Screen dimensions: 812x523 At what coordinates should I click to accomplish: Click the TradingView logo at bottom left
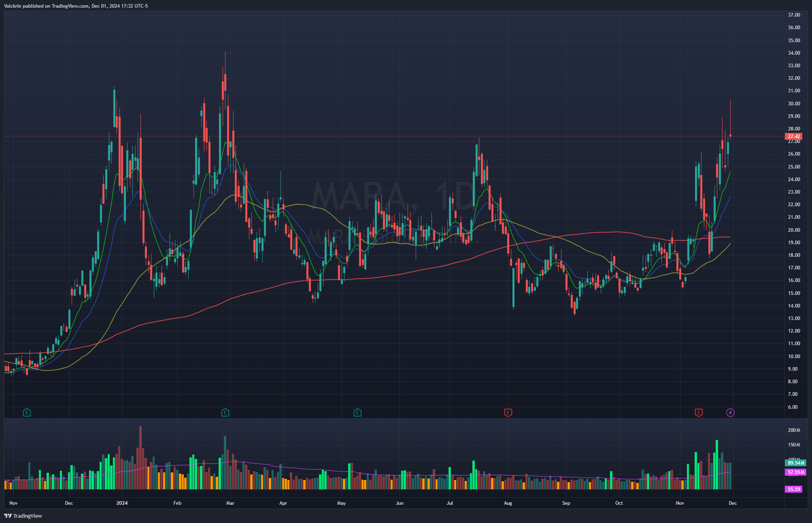click(23, 516)
